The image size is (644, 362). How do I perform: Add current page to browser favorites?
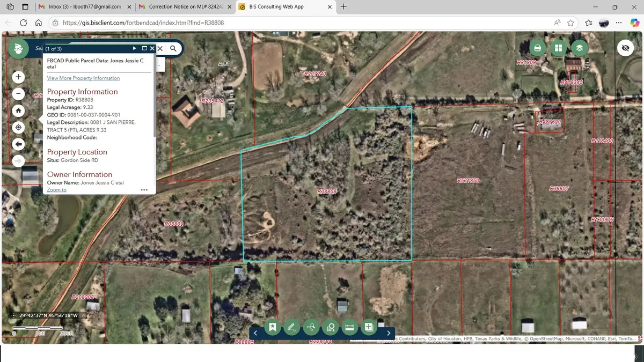point(570,23)
